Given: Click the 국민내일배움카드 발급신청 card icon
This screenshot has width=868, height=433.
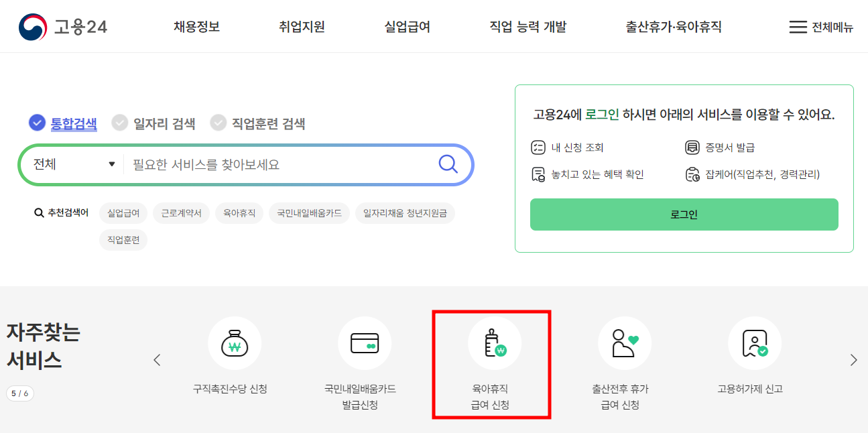Looking at the screenshot, I should 365,343.
